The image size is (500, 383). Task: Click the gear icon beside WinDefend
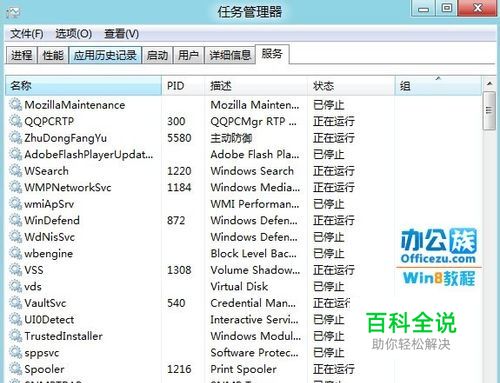(15, 220)
